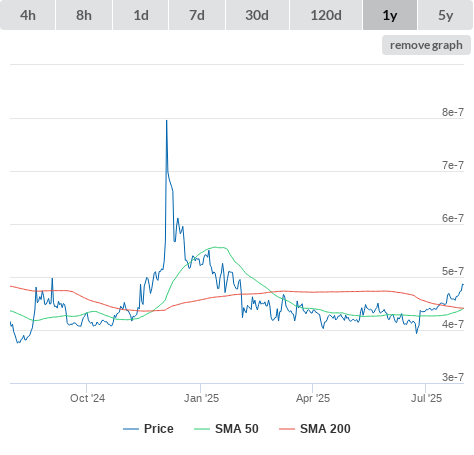The width and height of the screenshot is (474, 455).
Task: Click the green SMA 50 legend marker
Action: tap(202, 429)
